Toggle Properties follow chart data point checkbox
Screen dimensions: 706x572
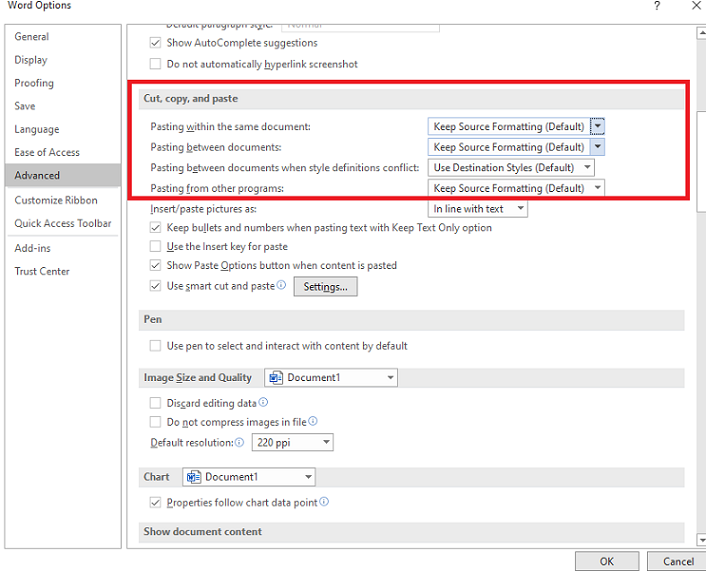coord(155,502)
